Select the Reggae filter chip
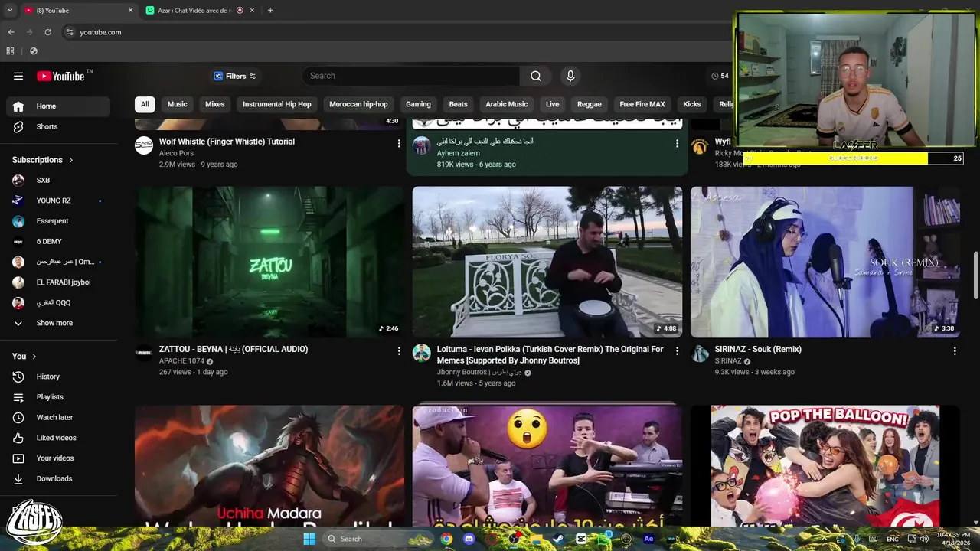The image size is (980, 551). [590, 104]
